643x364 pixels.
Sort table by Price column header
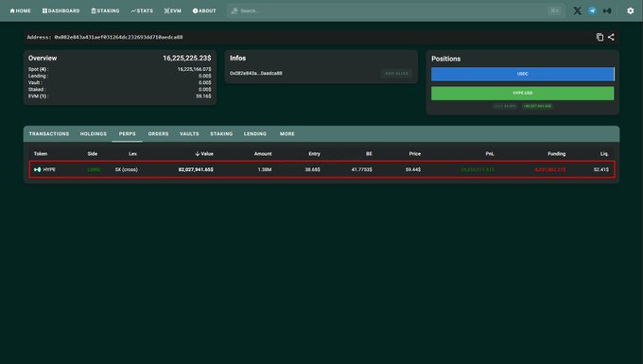414,154
